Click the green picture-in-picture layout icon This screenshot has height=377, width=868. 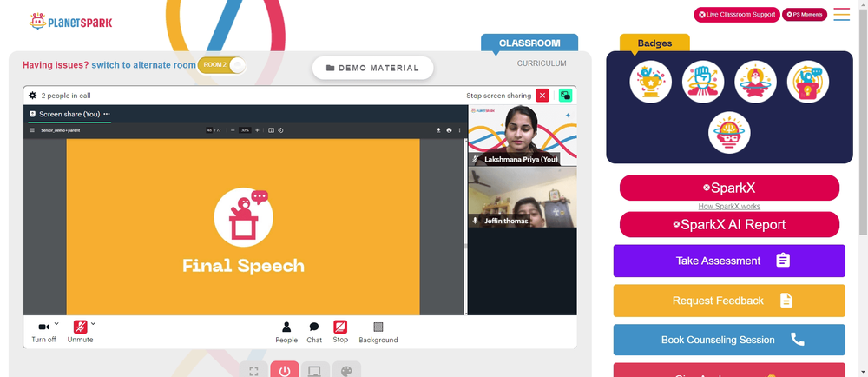pos(565,96)
